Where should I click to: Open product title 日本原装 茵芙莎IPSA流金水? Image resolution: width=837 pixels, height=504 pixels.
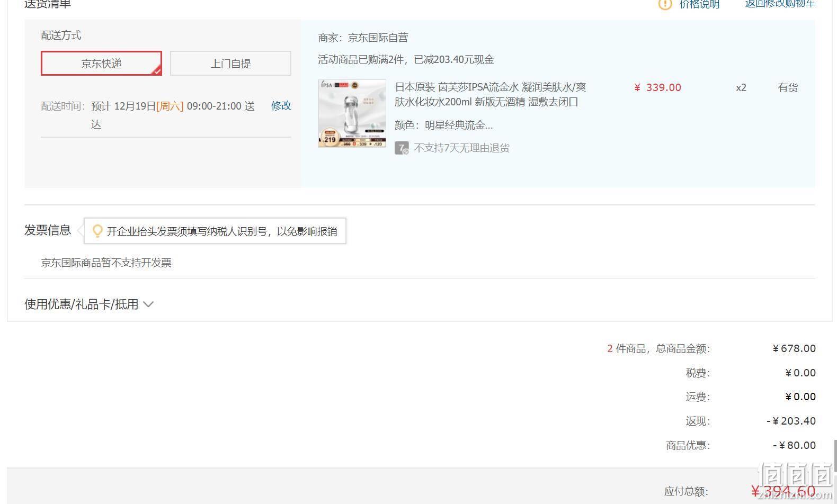pyautogui.click(x=491, y=94)
